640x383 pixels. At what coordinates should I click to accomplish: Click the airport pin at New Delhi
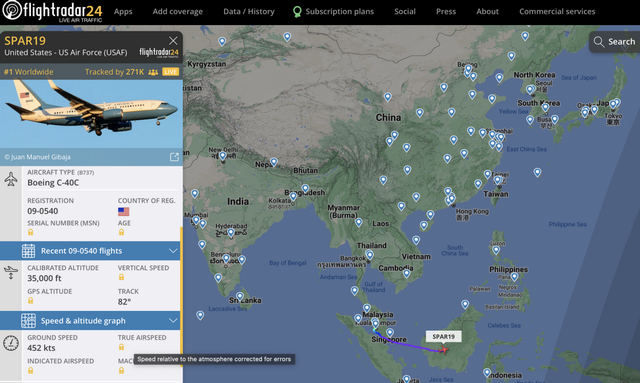coord(222,156)
